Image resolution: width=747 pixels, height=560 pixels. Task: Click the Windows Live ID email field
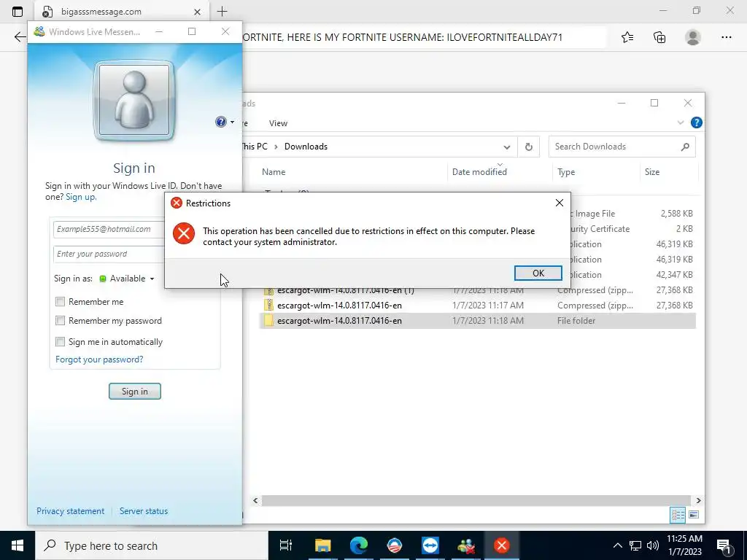[109, 229]
